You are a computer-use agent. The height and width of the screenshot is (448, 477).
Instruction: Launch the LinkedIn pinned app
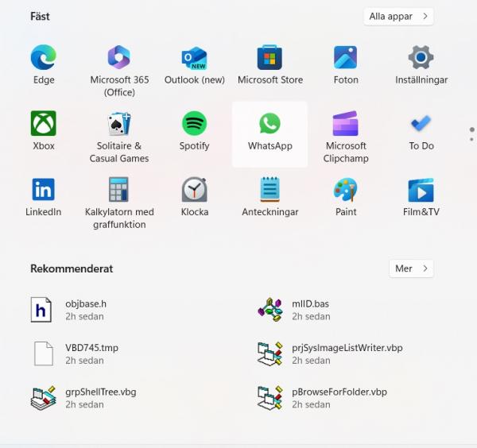44,190
